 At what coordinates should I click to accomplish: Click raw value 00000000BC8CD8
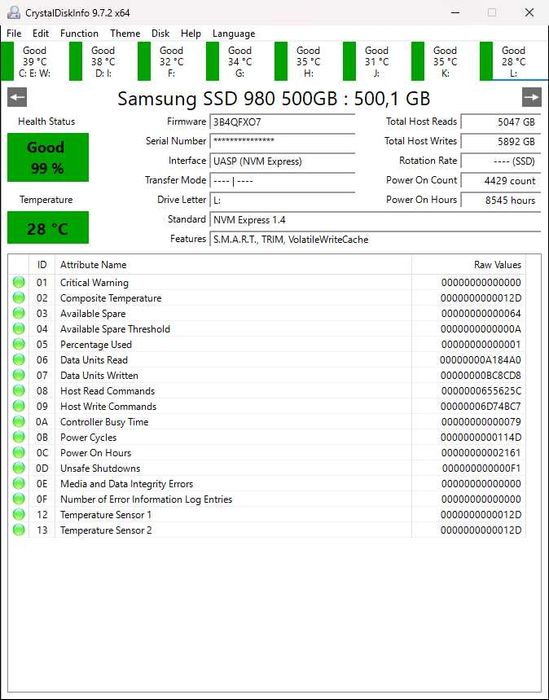pyautogui.click(x=481, y=375)
